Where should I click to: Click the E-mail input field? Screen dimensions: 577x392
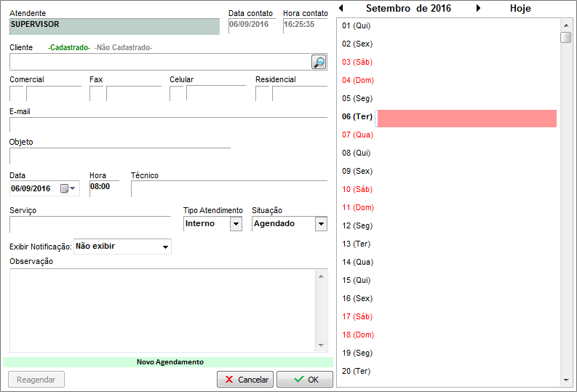[x=168, y=124]
